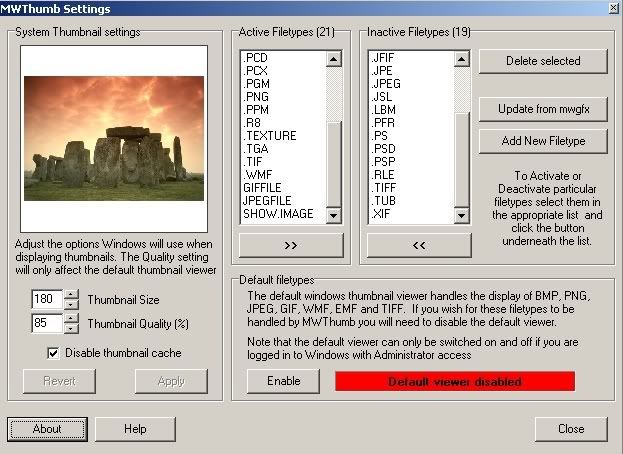Click the Inactive Filetypes scrollbar thumb
Screen dimensions: 623x454
(461, 160)
